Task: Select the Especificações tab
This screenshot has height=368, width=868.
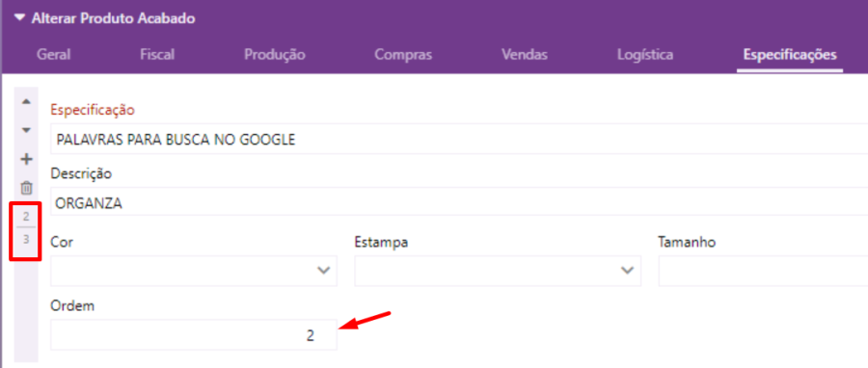Action: (x=790, y=55)
